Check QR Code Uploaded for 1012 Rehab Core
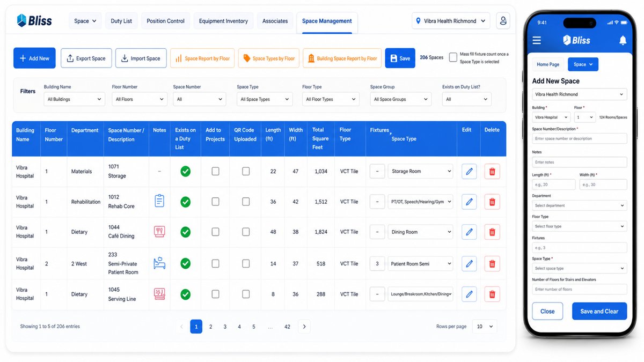Image resolution: width=644 pixels, height=362 pixels. click(x=246, y=202)
